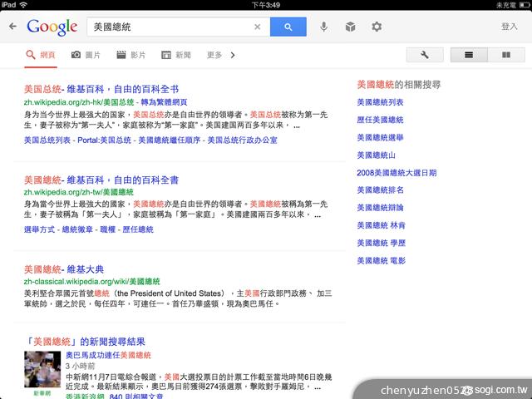Open 美國總統- 維基大典 result
The image size is (532, 399).
pyautogui.click(x=64, y=269)
